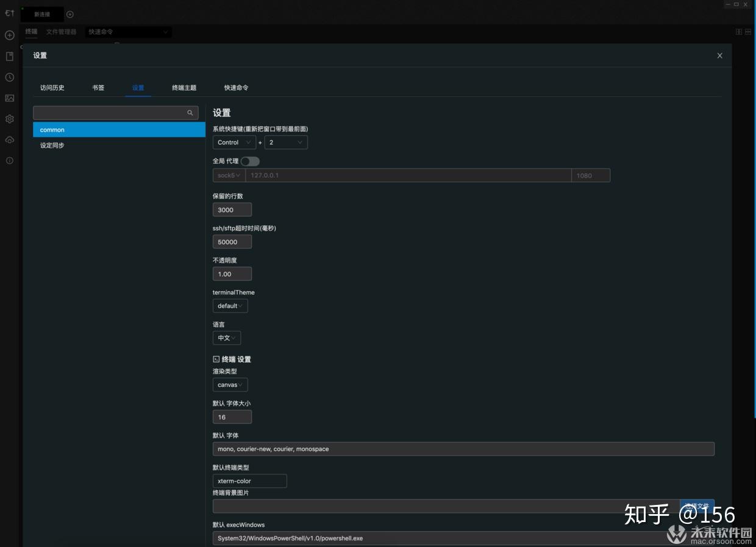
Task: Close the 设置 dialog with the X
Action: pyautogui.click(x=719, y=55)
